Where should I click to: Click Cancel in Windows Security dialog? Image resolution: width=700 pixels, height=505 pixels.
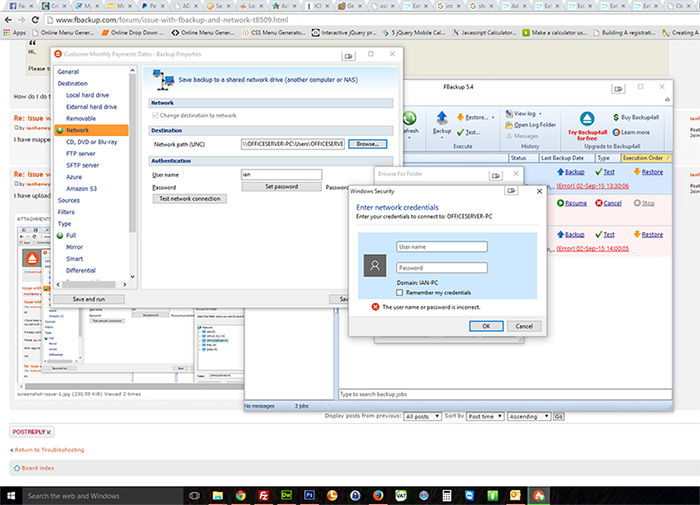(x=524, y=326)
